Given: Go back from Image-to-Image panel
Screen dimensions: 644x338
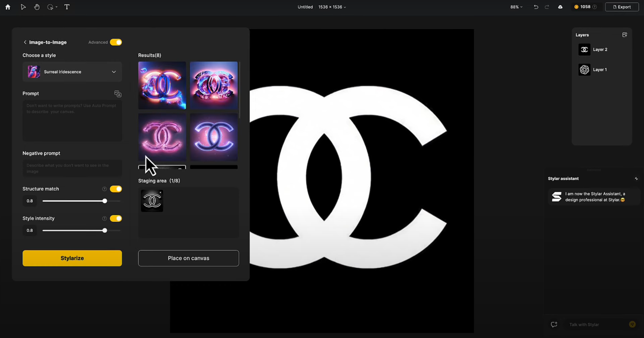Looking at the screenshot, I should pyautogui.click(x=25, y=42).
